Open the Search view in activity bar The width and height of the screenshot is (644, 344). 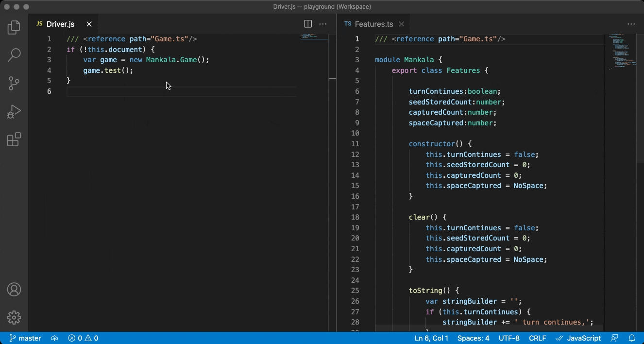tap(14, 55)
